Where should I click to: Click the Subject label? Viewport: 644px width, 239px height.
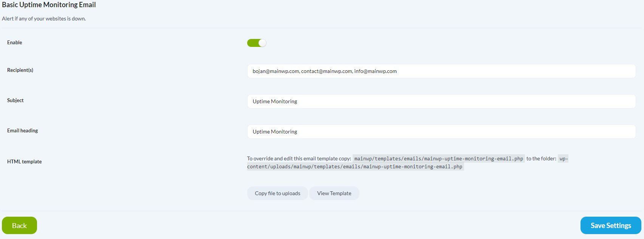coord(15,100)
